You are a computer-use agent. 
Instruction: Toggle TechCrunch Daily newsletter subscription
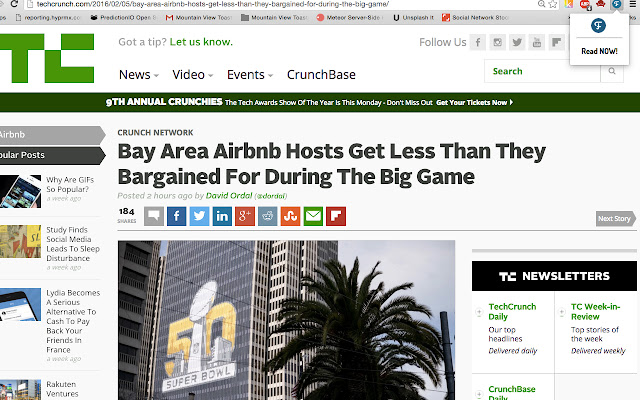coord(479,312)
